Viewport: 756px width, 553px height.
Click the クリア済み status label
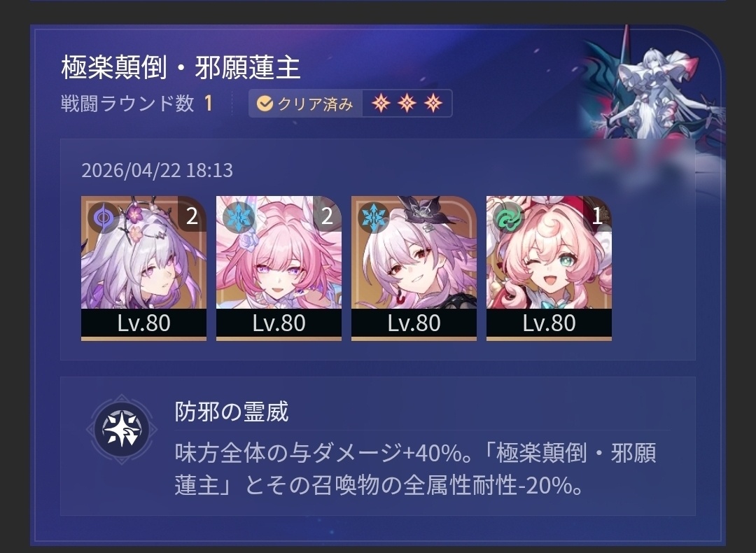click(x=315, y=104)
